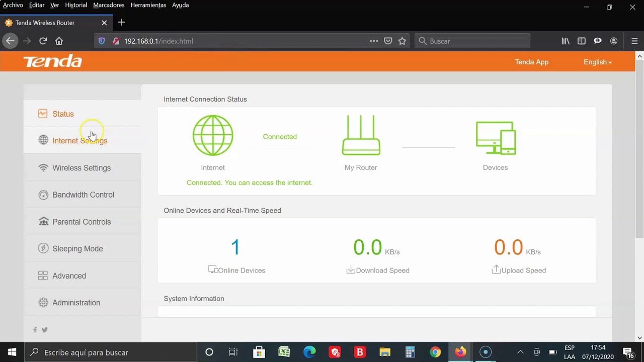Screen dimensions: 644x362
Task: Toggle the Firefox sidebar icon
Action: click(582, 41)
